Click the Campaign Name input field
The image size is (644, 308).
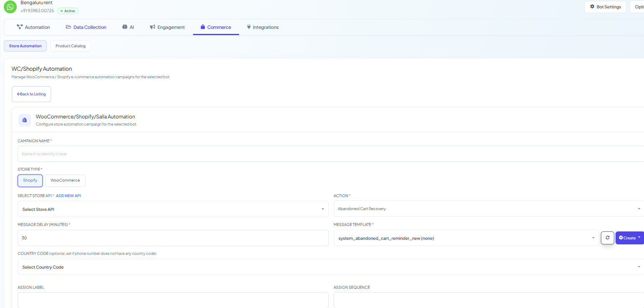331,154
